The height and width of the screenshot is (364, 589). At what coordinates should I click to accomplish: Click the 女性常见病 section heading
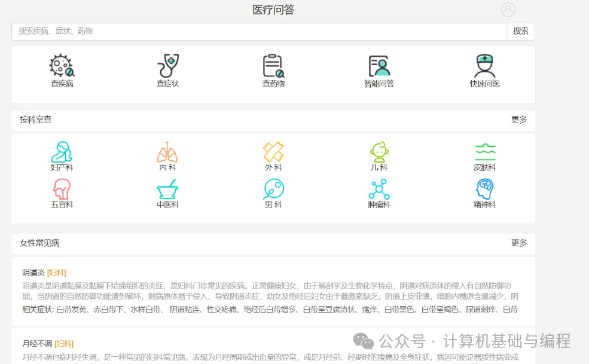(39, 243)
